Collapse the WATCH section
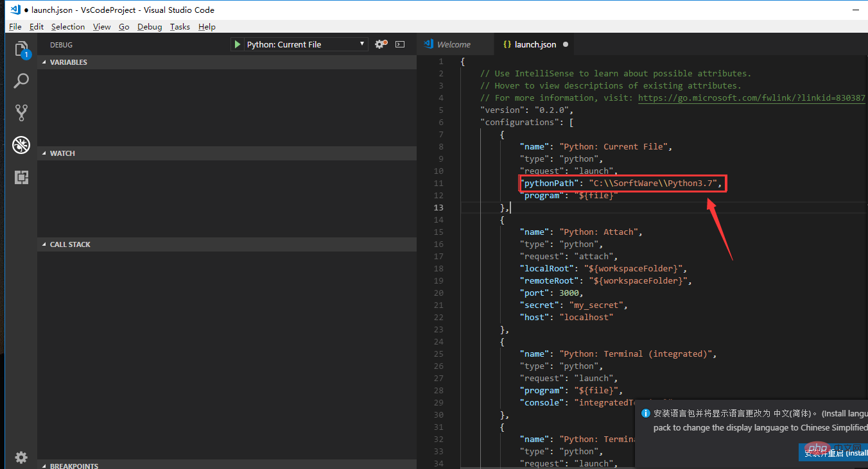 (x=62, y=153)
